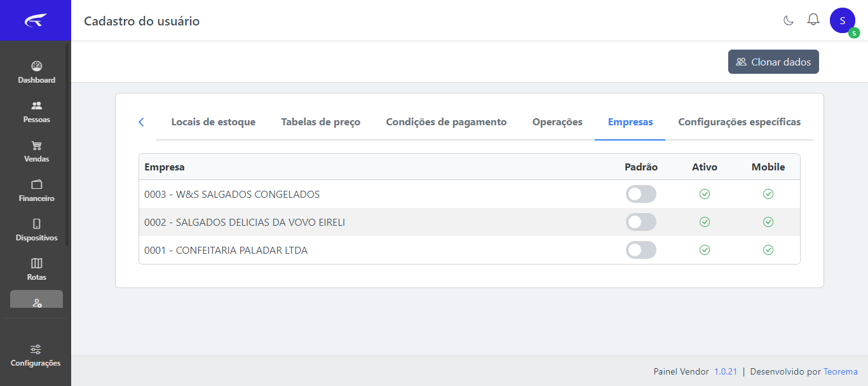The height and width of the screenshot is (386, 868).
Task: Select row 0002 - SALGADOS DELICIAS DA VOVO EIRELI
Action: [470, 222]
